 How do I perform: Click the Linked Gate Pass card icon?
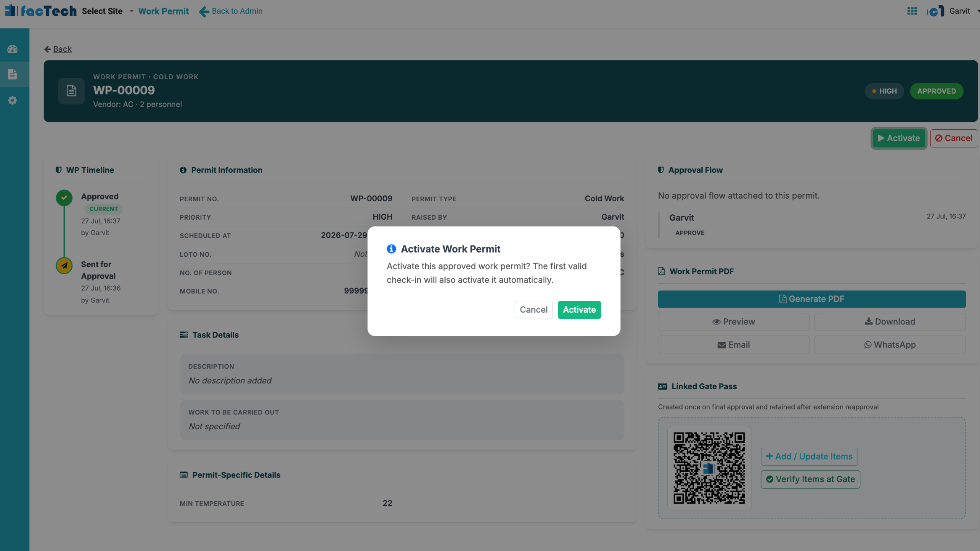[x=662, y=386]
